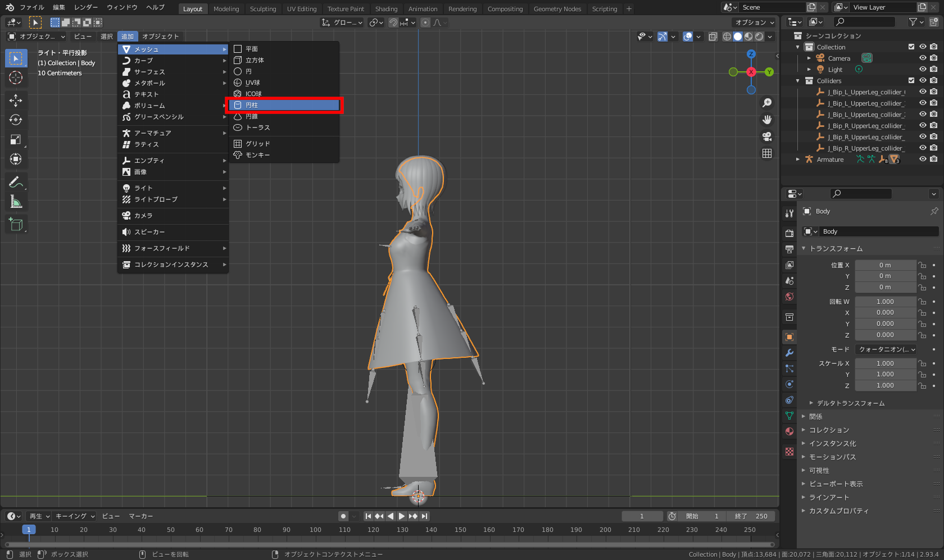Click the 位置 X value field
The height and width of the screenshot is (560, 944).
point(885,265)
